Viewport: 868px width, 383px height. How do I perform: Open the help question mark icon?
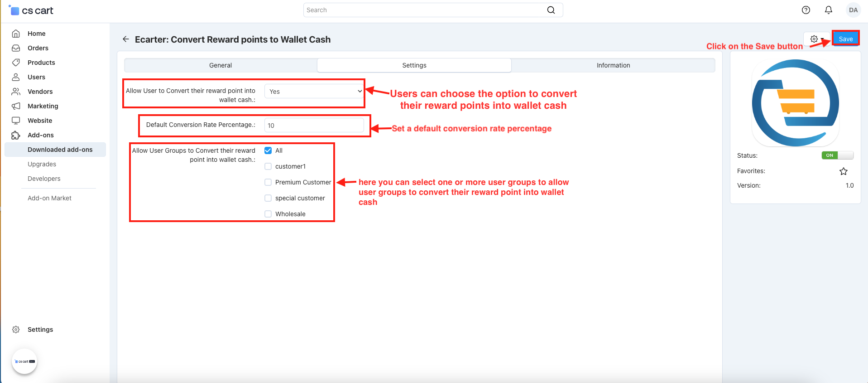click(x=806, y=10)
